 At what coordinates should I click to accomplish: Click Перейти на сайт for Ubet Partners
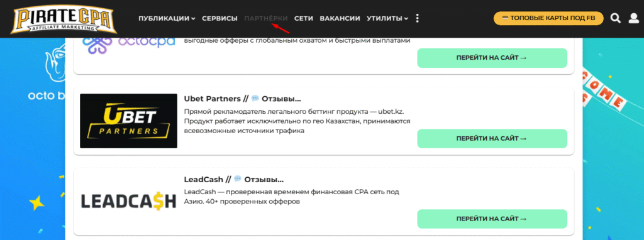pos(492,139)
